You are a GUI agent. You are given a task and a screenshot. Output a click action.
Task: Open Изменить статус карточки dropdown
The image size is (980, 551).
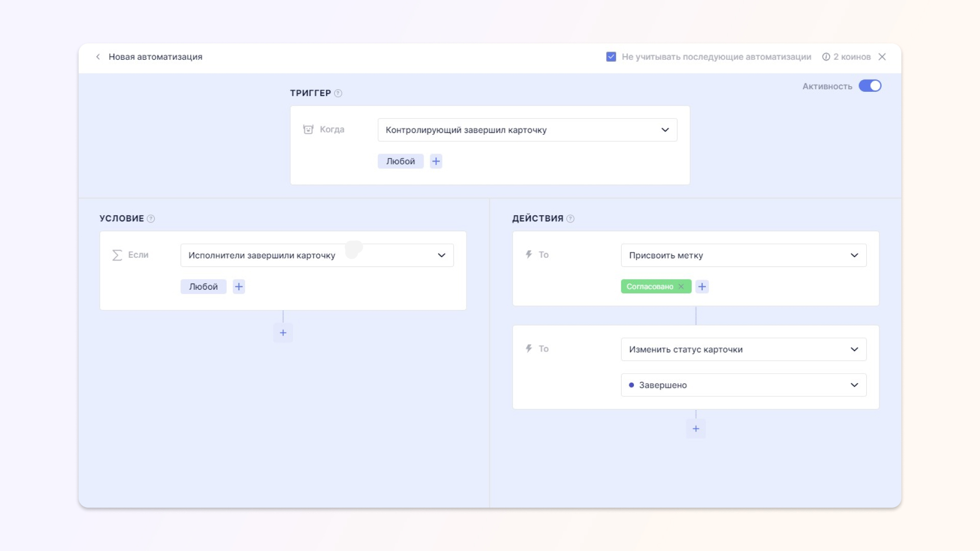743,349
